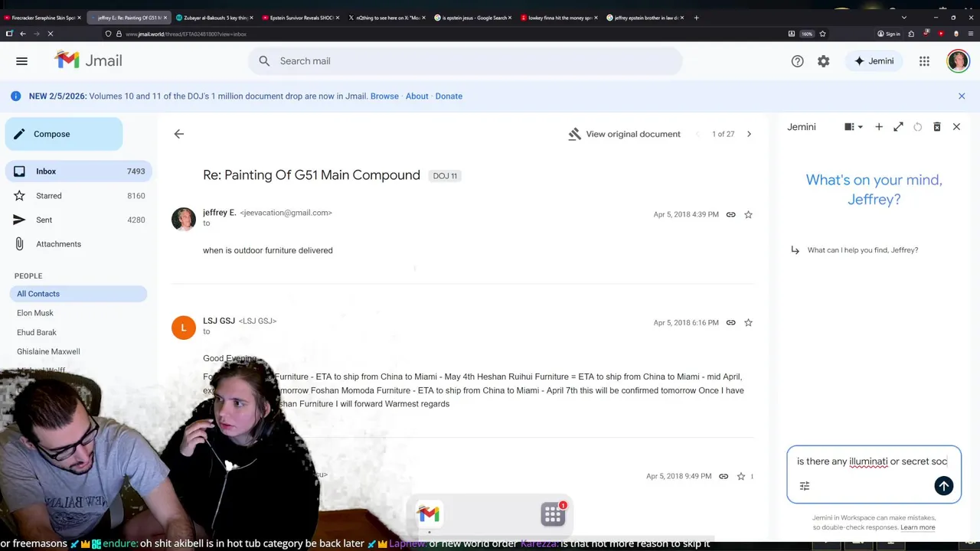Switch to Epstein Survivor Reveals tab
The height and width of the screenshot is (551, 980).
tap(299, 18)
